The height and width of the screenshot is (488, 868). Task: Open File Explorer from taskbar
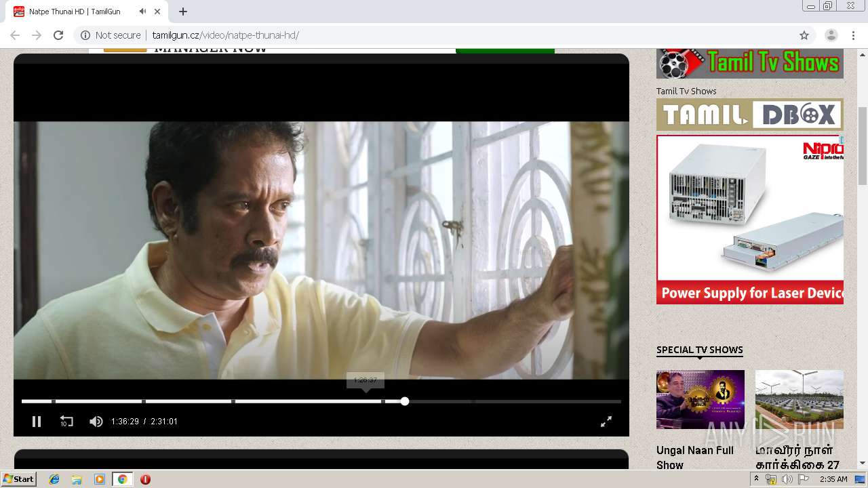[77, 479]
